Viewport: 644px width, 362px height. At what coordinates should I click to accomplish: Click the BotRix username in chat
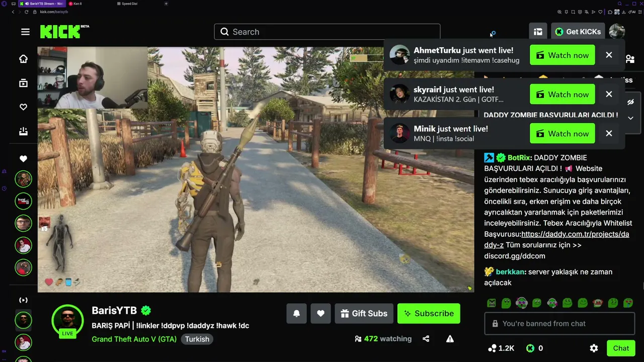tap(520, 158)
